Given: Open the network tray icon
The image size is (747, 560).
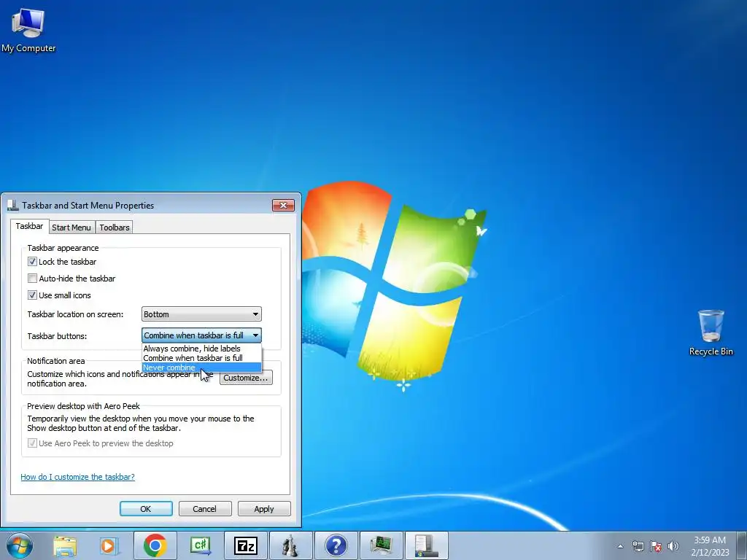Looking at the screenshot, I should 638,546.
